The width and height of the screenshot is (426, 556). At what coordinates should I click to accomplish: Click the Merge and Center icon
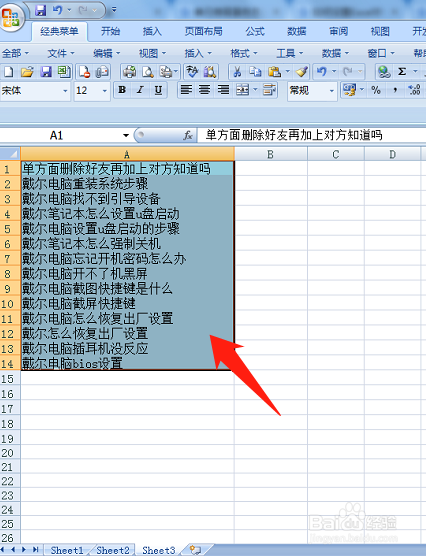click(243, 90)
